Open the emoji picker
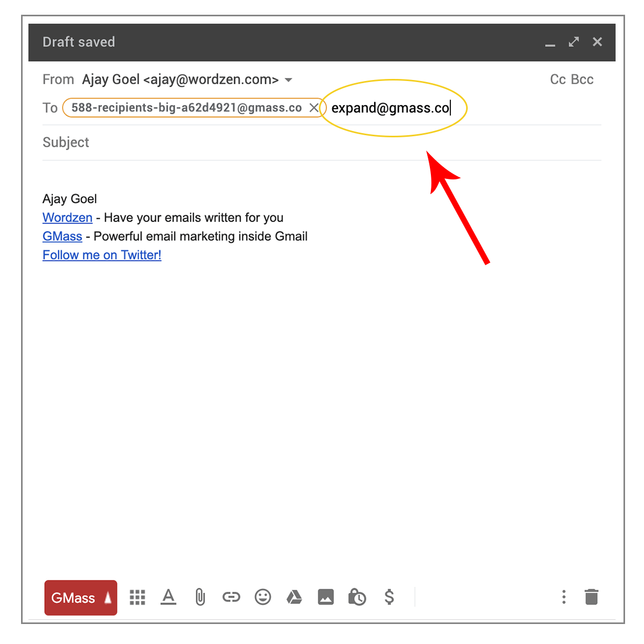The height and width of the screenshot is (644, 644). [x=263, y=597]
